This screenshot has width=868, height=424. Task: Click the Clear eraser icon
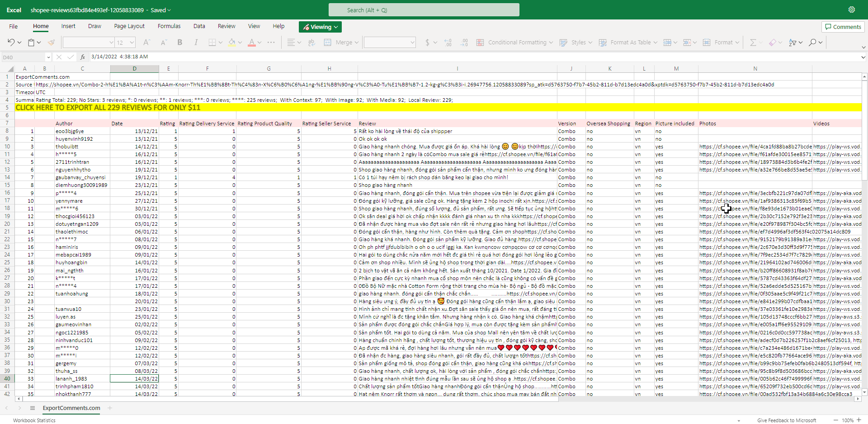point(773,42)
